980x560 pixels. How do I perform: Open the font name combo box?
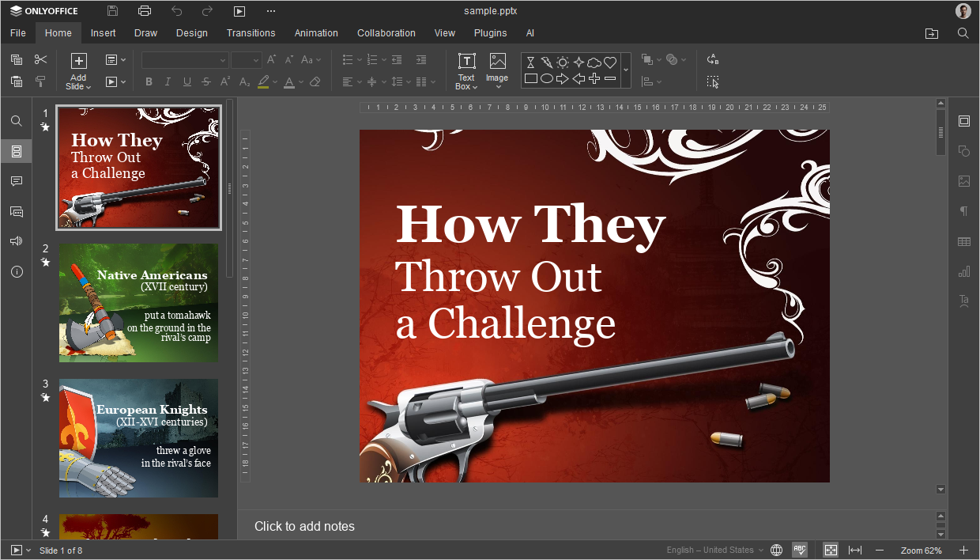185,59
